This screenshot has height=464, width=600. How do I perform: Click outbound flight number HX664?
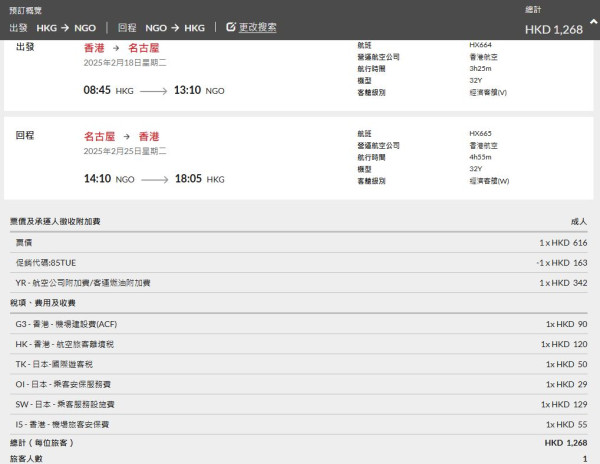click(x=481, y=45)
